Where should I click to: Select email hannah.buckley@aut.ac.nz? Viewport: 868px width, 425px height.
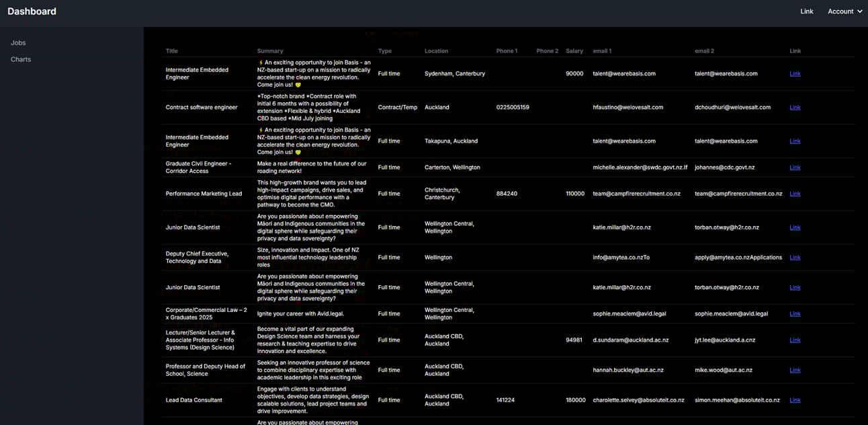[627, 371]
